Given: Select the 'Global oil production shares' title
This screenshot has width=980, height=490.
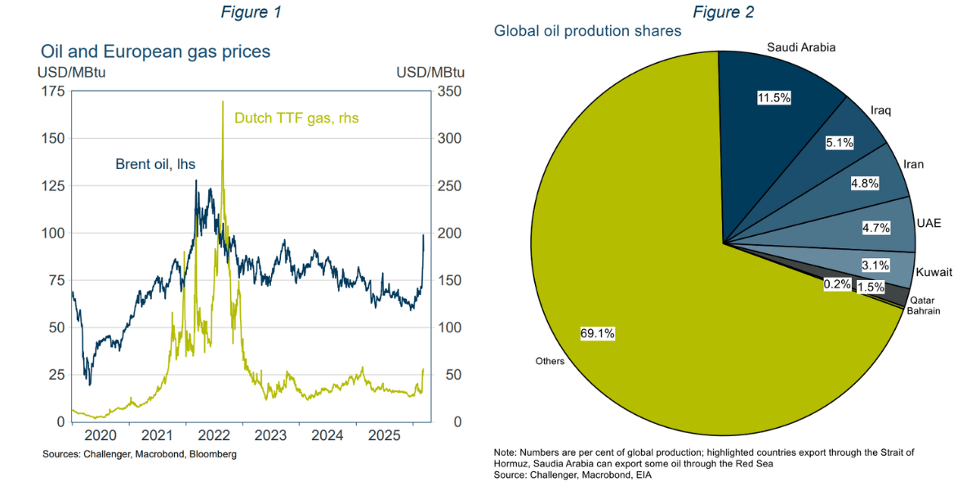Looking at the screenshot, I should (x=587, y=31).
